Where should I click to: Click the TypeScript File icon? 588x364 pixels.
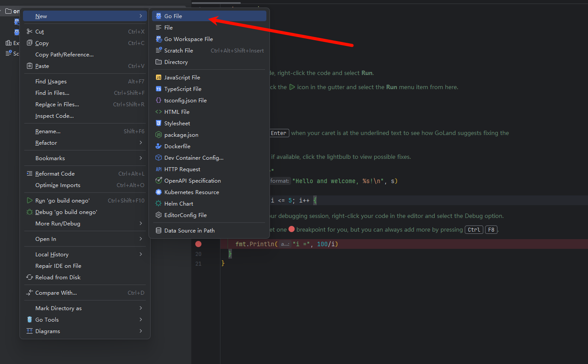(x=159, y=89)
